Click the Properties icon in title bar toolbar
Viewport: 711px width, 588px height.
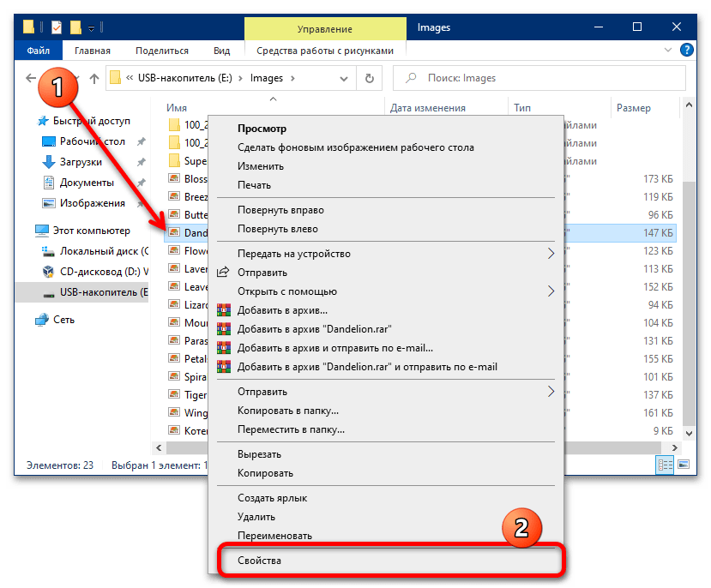point(56,27)
